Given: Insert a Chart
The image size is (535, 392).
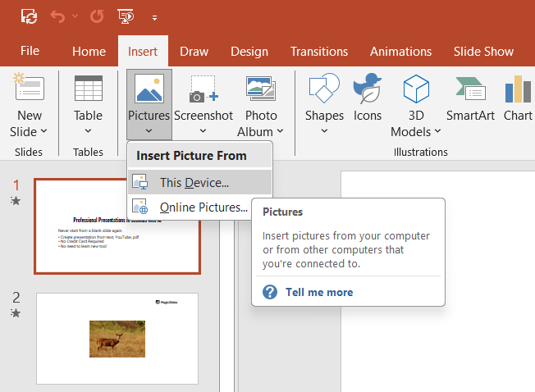Looking at the screenshot, I should pyautogui.click(x=518, y=99).
